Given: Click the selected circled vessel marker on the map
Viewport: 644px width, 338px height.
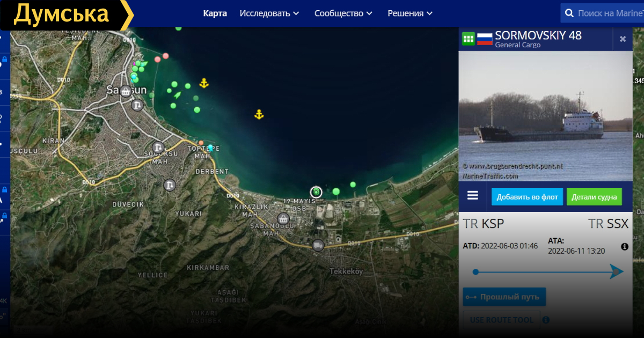Looking at the screenshot, I should click(x=316, y=192).
